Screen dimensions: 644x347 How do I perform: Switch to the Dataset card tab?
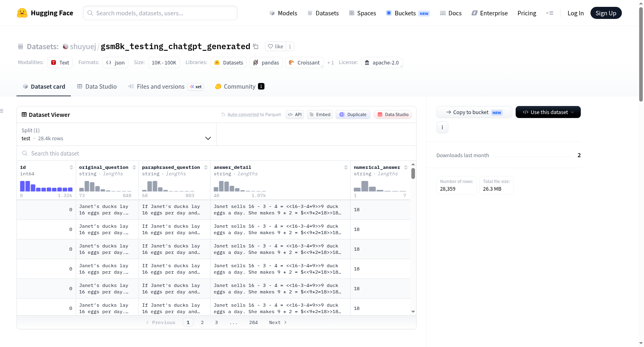[x=44, y=86]
